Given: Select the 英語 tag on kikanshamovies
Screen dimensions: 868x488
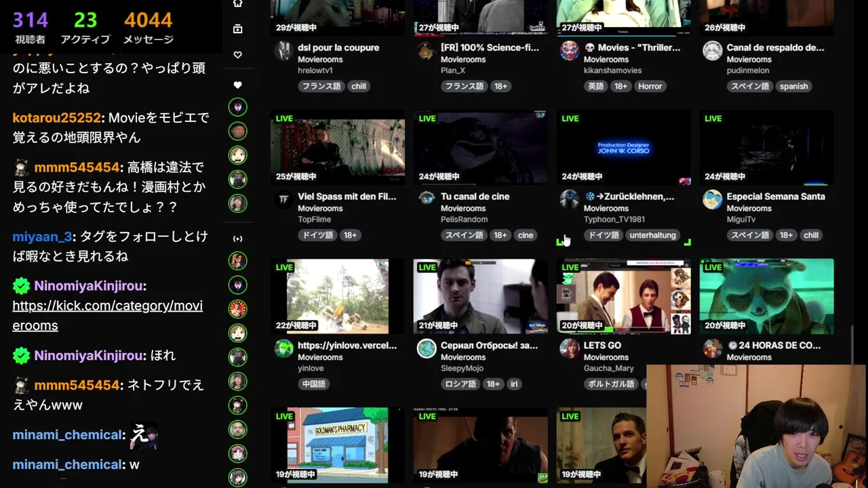Looking at the screenshot, I should click(595, 86).
